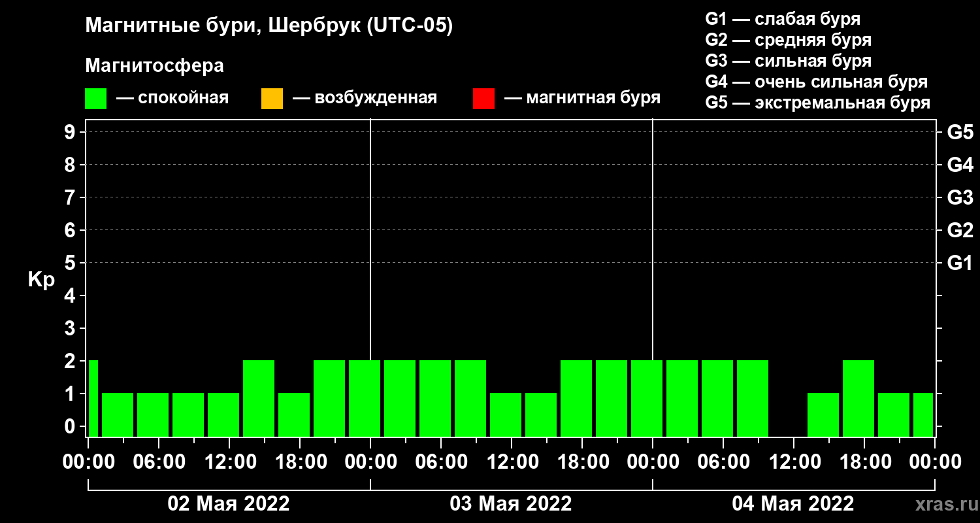Click the midnight divider line between 02 and 03 Мая
This screenshot has height=523, width=980.
click(x=370, y=239)
